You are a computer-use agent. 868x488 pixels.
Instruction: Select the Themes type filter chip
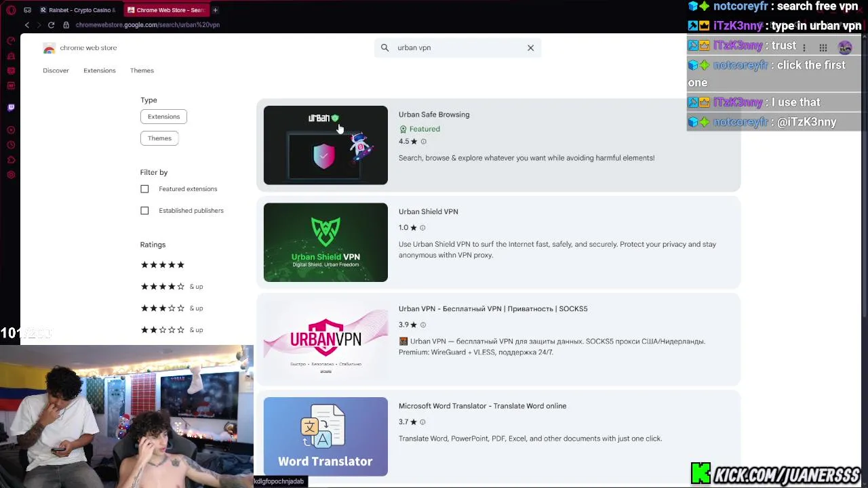159,138
